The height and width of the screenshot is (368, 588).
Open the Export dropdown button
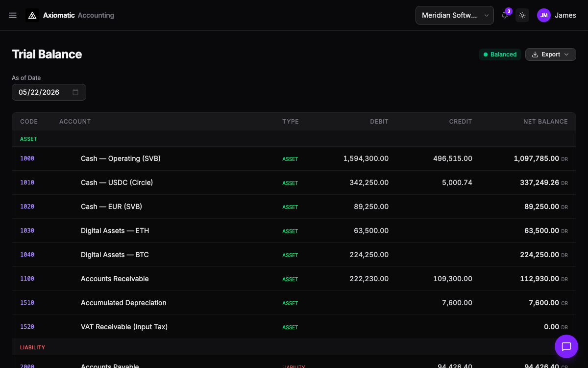pos(551,54)
